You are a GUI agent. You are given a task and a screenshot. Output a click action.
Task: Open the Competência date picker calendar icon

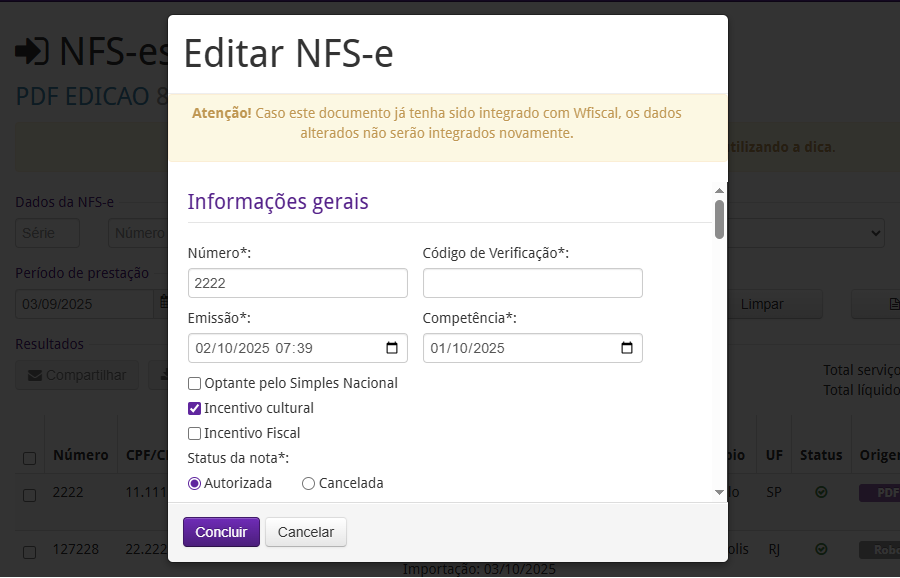point(627,348)
